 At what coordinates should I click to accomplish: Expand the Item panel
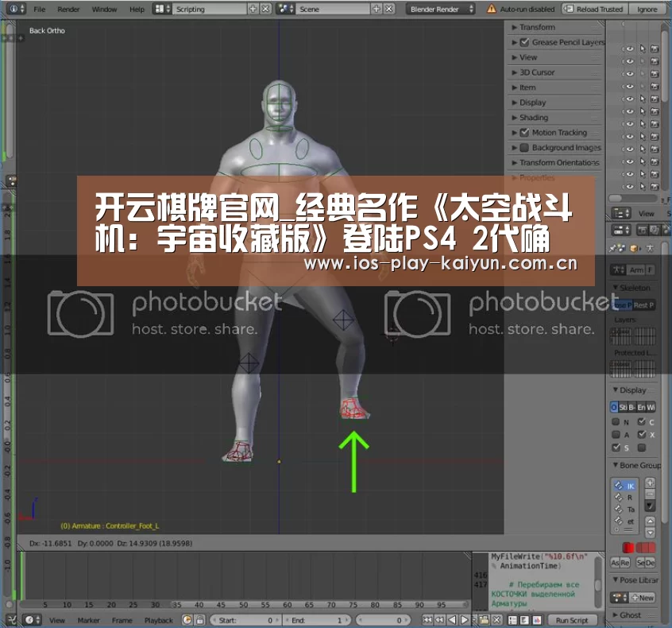coord(556,87)
